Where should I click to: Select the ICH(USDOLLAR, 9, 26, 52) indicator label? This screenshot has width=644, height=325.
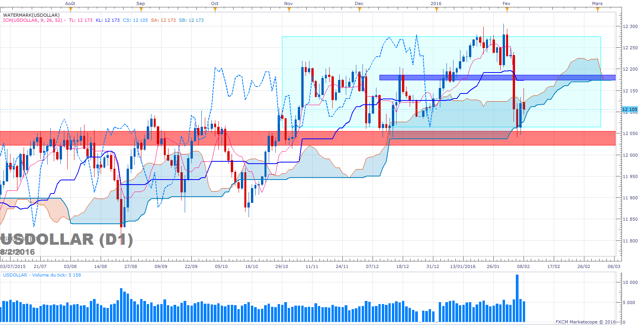coord(33,20)
